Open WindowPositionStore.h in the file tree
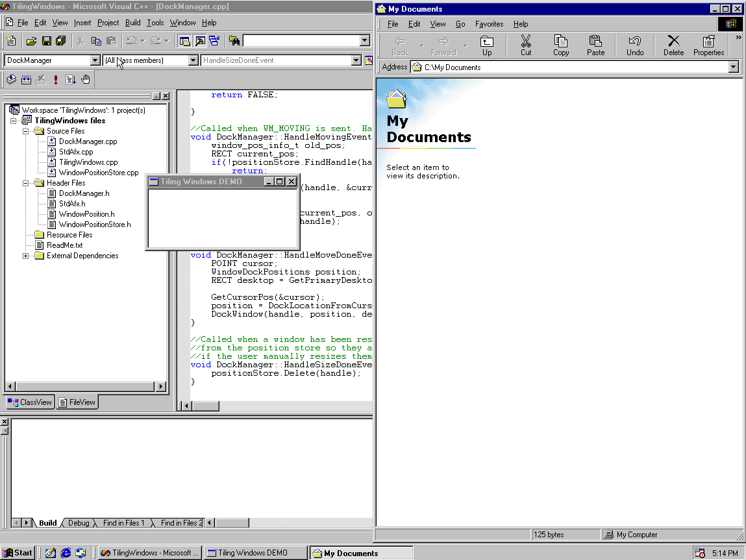Screen dimensions: 746x560 tap(95, 225)
